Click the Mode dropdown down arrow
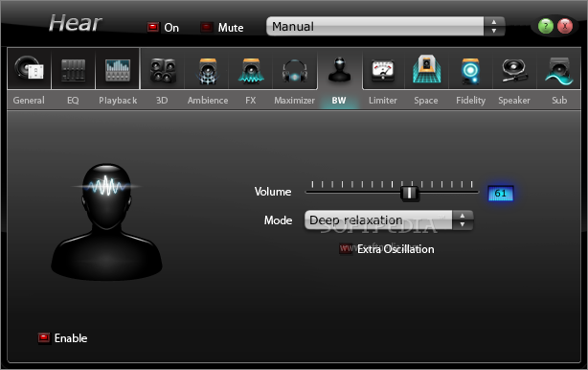 [463, 224]
